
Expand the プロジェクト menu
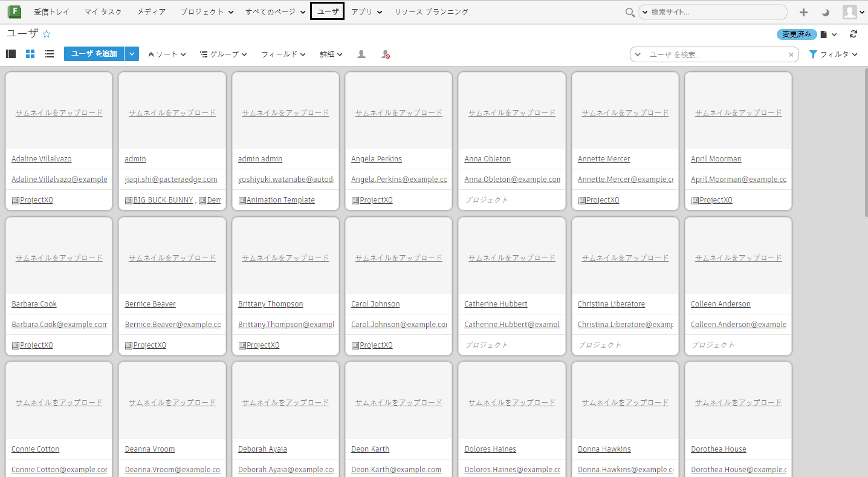207,12
